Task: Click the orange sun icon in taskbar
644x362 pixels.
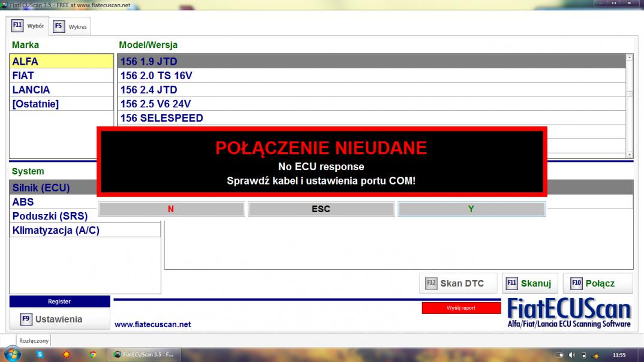Action: pos(66,354)
